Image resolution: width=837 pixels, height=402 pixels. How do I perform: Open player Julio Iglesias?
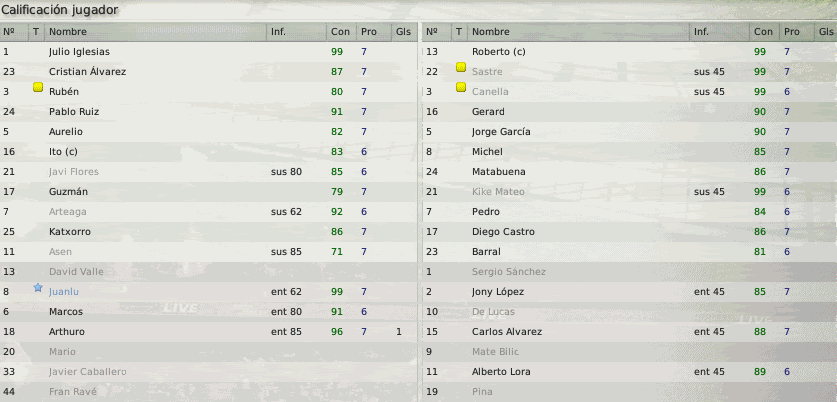point(80,52)
